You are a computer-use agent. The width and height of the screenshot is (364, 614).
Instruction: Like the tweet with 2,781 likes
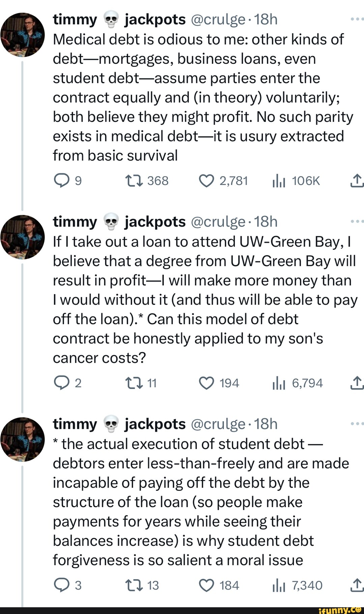click(206, 181)
